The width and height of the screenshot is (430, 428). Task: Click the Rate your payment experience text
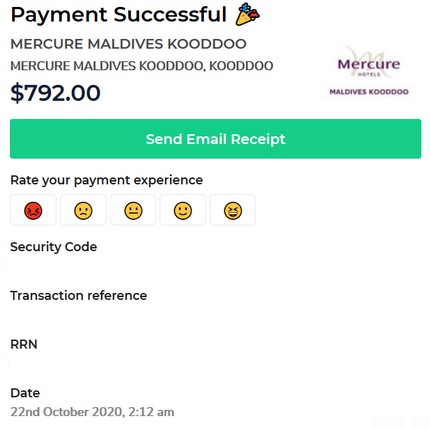pos(107,180)
